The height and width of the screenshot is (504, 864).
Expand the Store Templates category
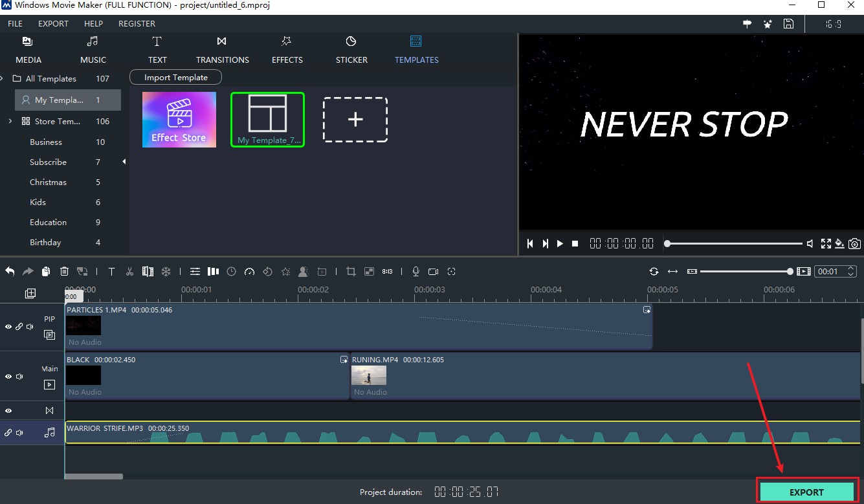point(10,121)
